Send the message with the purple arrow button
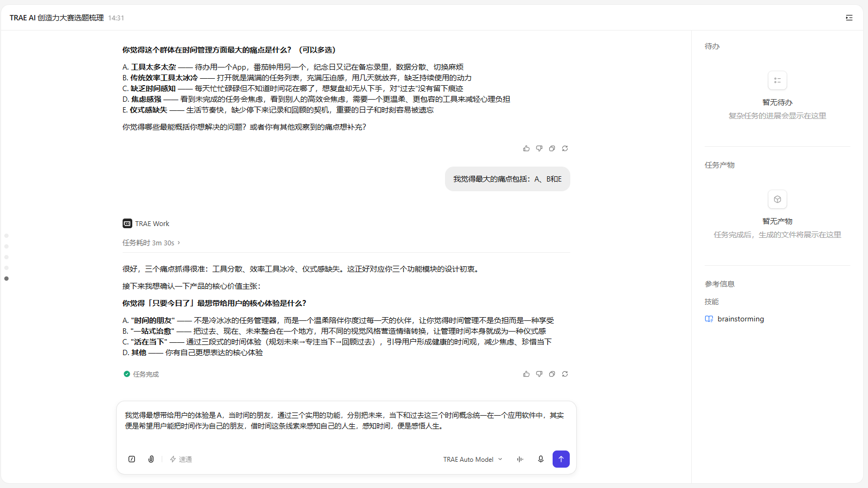The width and height of the screenshot is (868, 488). [x=561, y=459]
